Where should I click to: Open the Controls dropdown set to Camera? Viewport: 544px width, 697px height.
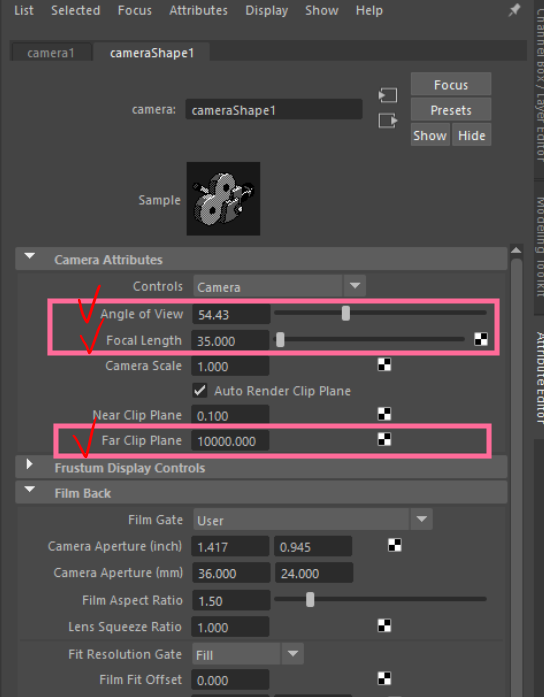click(279, 286)
